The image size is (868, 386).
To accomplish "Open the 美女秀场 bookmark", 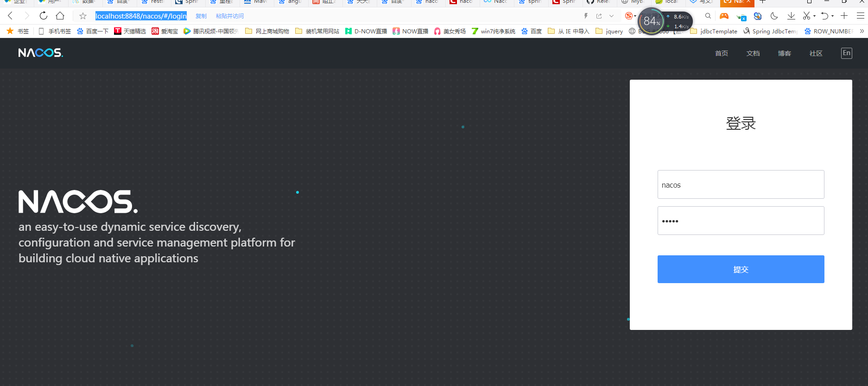I will 450,31.
